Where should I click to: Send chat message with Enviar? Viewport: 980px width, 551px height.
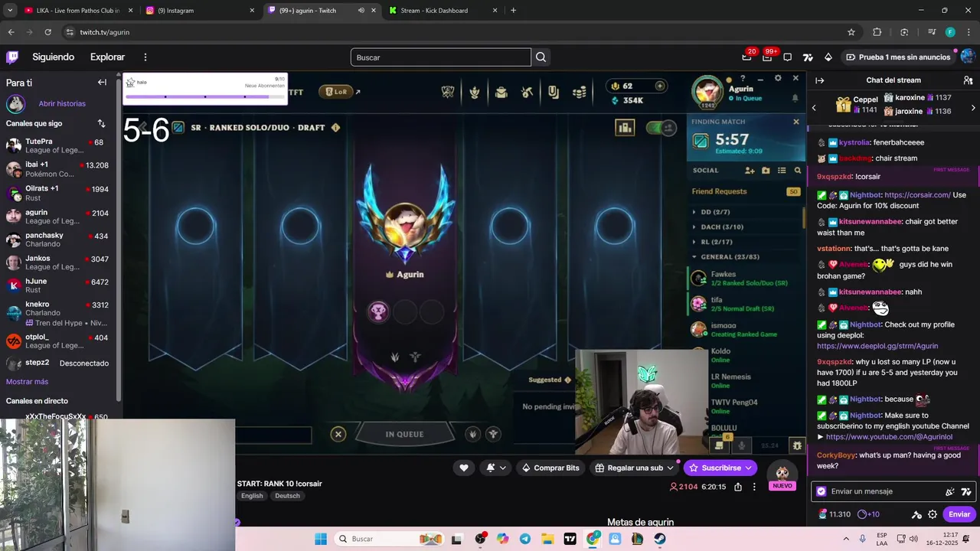[959, 514]
